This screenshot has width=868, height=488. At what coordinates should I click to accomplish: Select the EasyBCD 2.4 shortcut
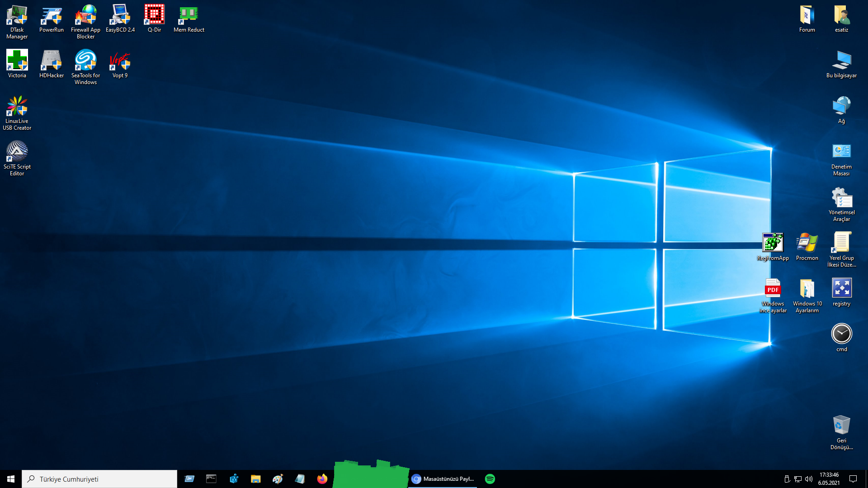click(120, 19)
